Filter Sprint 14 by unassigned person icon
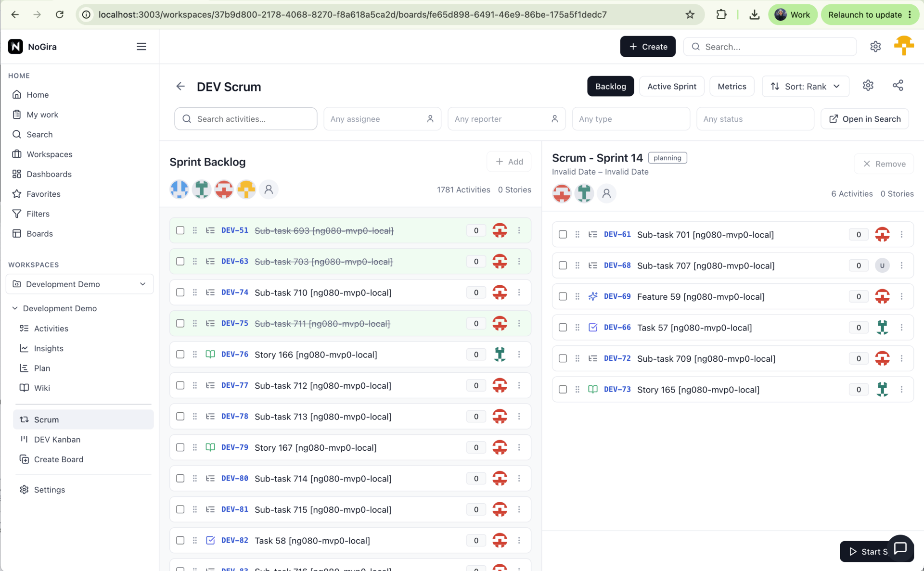Screen dimensions: 924x571 point(606,193)
